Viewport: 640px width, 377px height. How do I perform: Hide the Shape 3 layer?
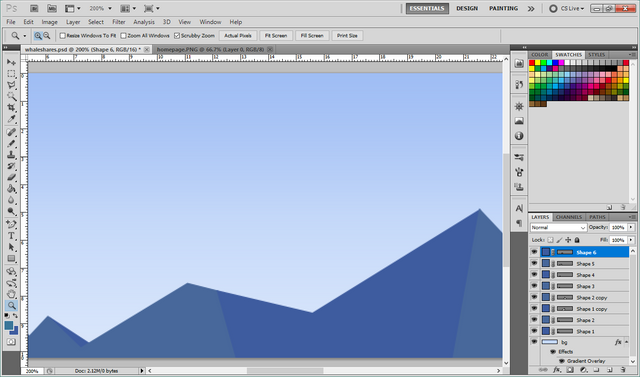534,286
